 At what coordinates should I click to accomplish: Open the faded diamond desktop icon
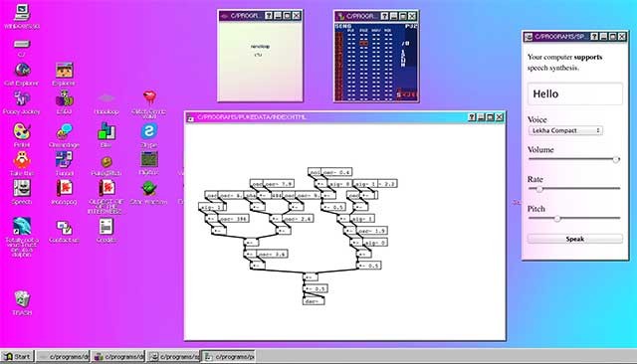106,98
